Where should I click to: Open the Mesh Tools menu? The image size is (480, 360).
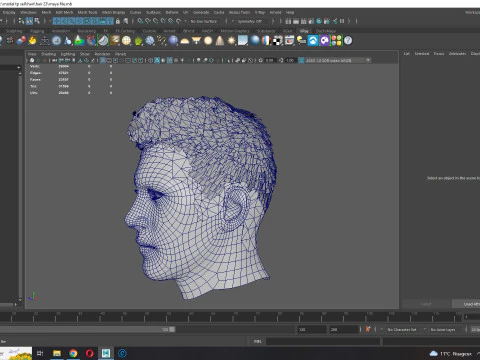click(x=87, y=12)
